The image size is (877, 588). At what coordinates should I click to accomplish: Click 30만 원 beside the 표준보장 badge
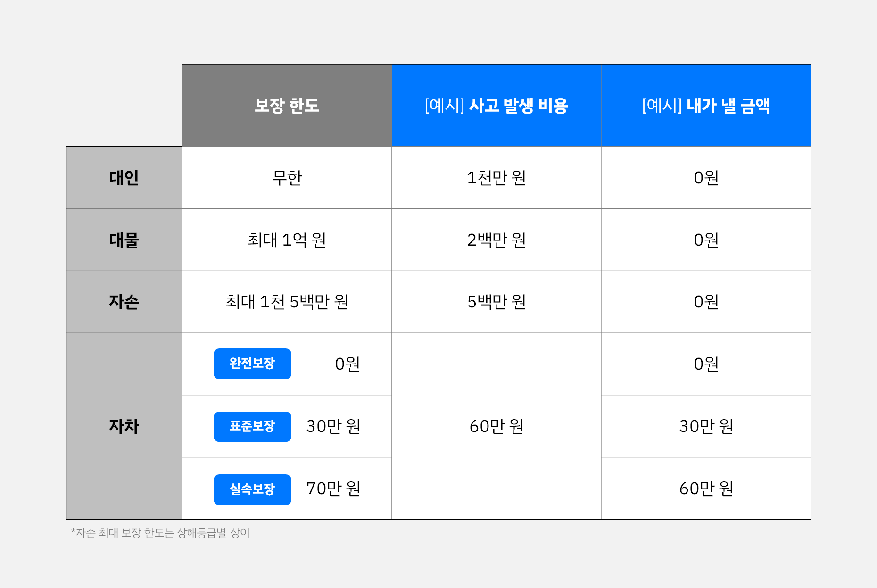pos(333,426)
